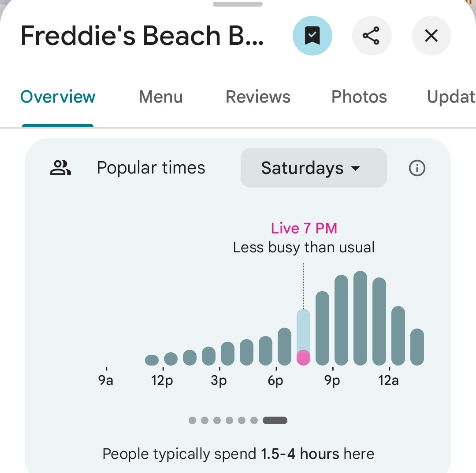Tap the Freddie's Beach Bar title

click(x=142, y=36)
